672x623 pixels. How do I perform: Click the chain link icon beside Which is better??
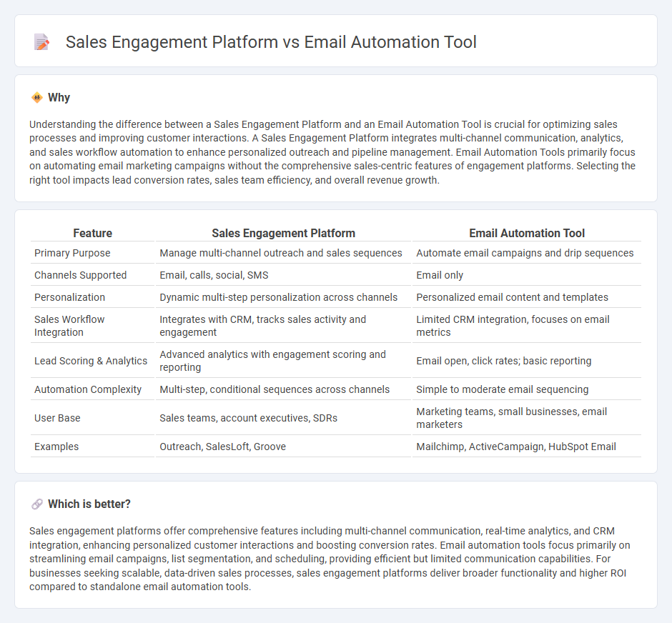(37, 504)
